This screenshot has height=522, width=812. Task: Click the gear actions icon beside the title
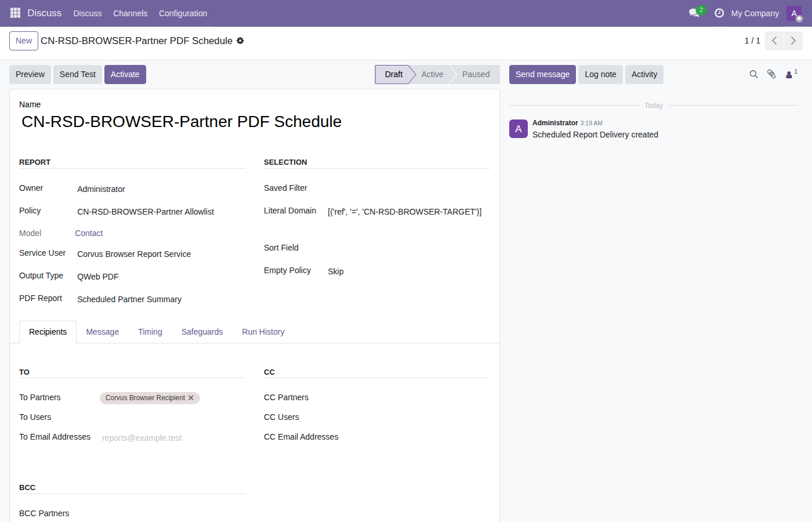coord(240,41)
